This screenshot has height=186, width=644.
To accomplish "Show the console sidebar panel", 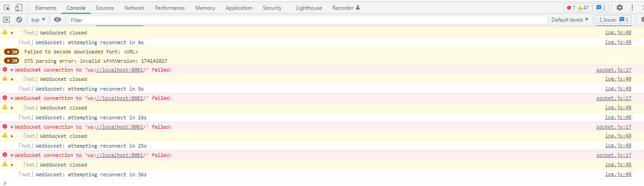I will coord(6,19).
